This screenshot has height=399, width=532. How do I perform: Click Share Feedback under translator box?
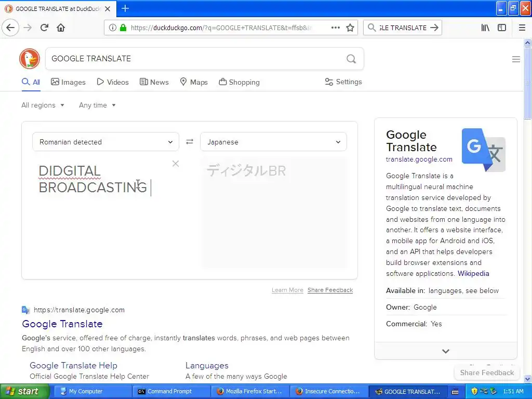330,290
